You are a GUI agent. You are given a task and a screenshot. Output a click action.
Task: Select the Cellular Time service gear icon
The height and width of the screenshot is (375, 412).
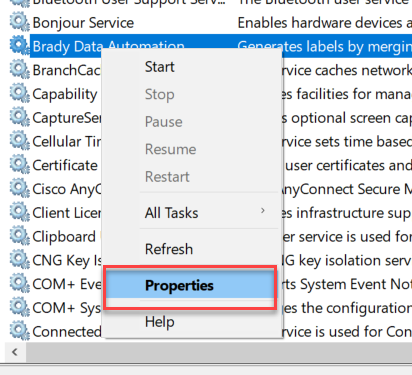tap(19, 141)
